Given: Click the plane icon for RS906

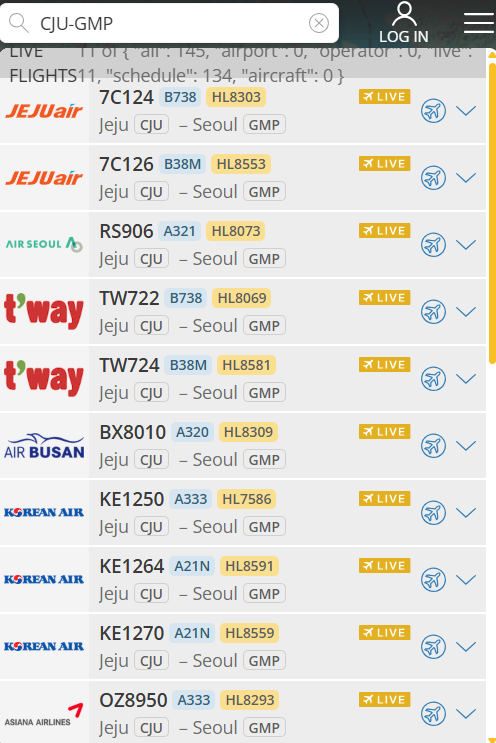Looking at the screenshot, I should (433, 245).
